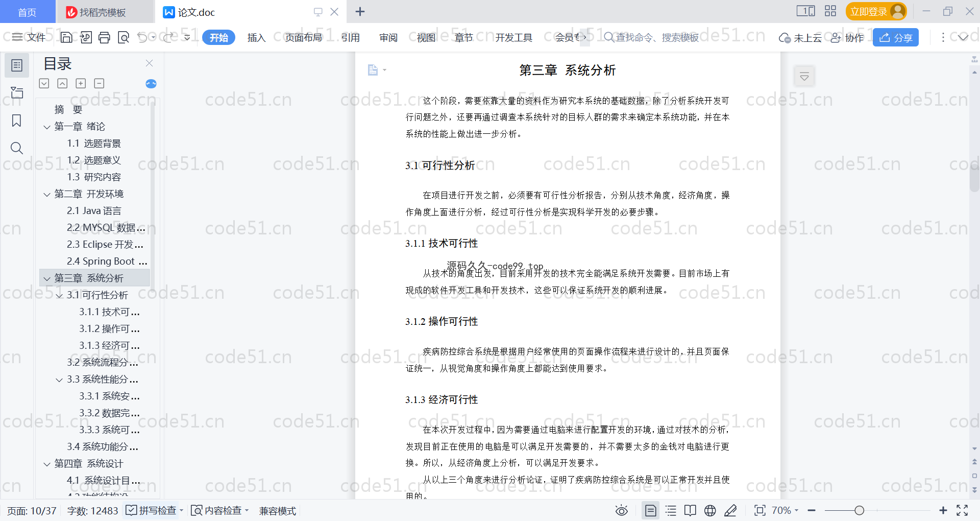The width and height of the screenshot is (980, 521).
Task: Toggle the outline navigation pane icon
Action: [16, 65]
